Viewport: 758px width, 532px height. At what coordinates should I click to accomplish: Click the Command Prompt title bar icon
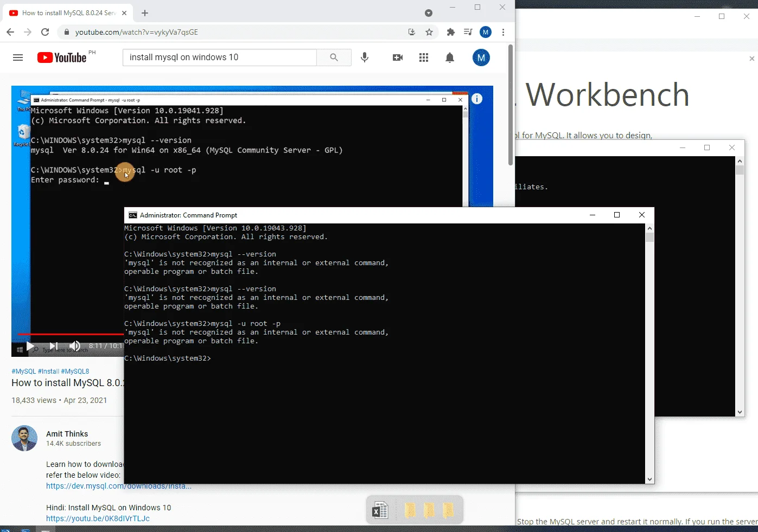[x=132, y=215]
